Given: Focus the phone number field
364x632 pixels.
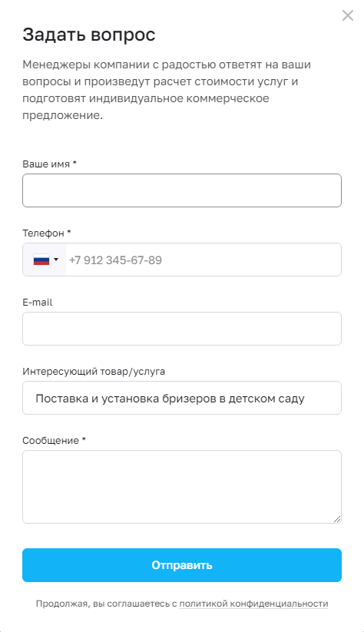Looking at the screenshot, I should pyautogui.click(x=204, y=260).
